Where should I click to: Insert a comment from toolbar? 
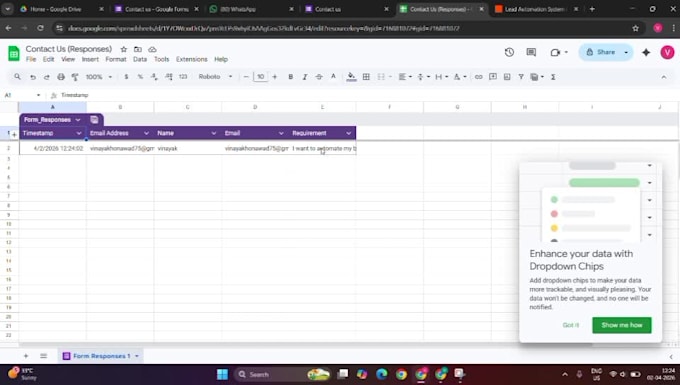[x=493, y=77]
